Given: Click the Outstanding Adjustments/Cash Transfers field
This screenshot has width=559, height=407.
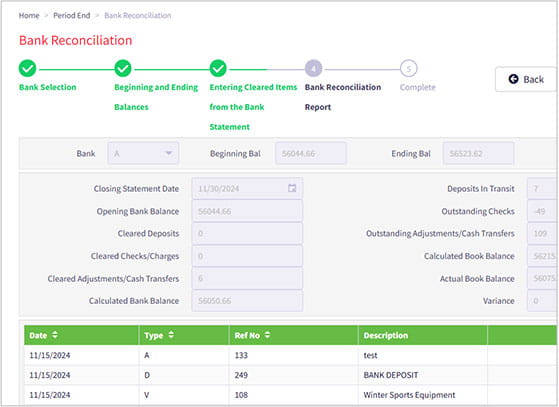Looking at the screenshot, I should pos(542,233).
